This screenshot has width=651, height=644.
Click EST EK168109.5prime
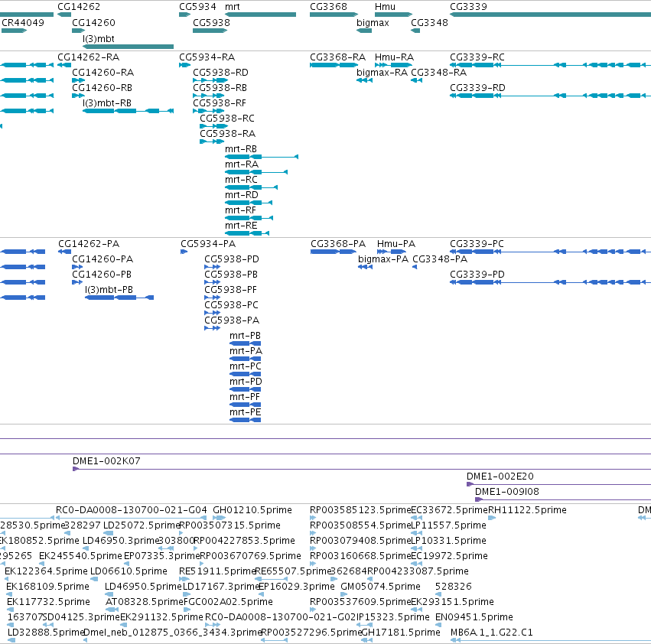[9, 594]
